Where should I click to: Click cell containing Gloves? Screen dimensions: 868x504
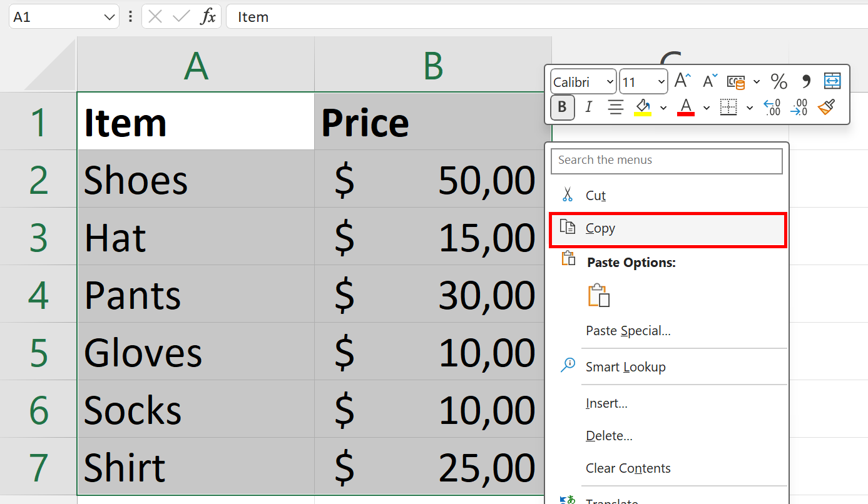[196, 351]
